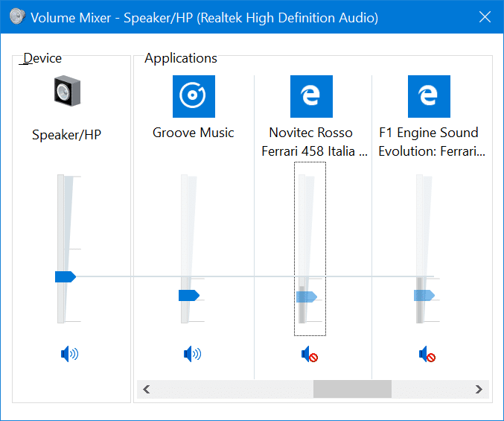Click the Applications group heading

181,58
